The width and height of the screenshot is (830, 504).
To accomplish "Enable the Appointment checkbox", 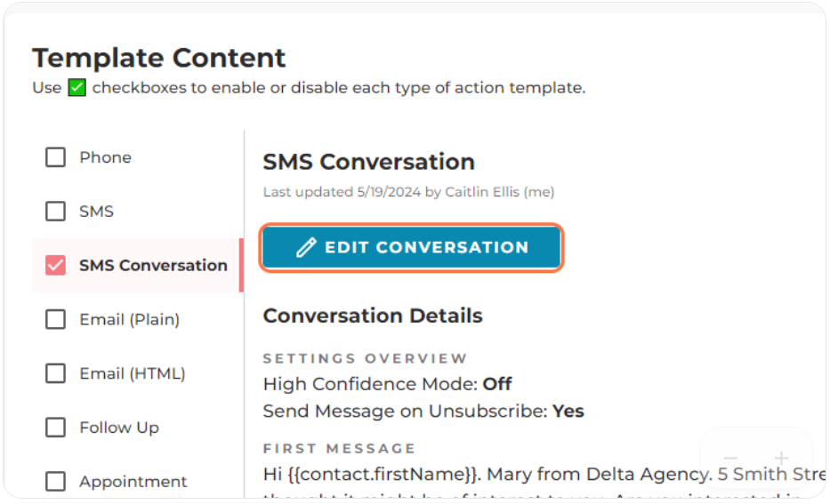I will (55, 481).
